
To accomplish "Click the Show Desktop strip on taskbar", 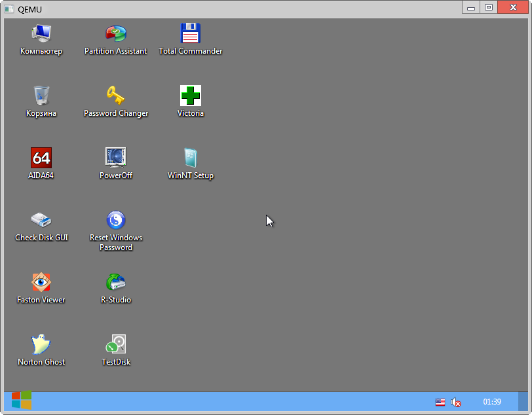I will pyautogui.click(x=523, y=401).
